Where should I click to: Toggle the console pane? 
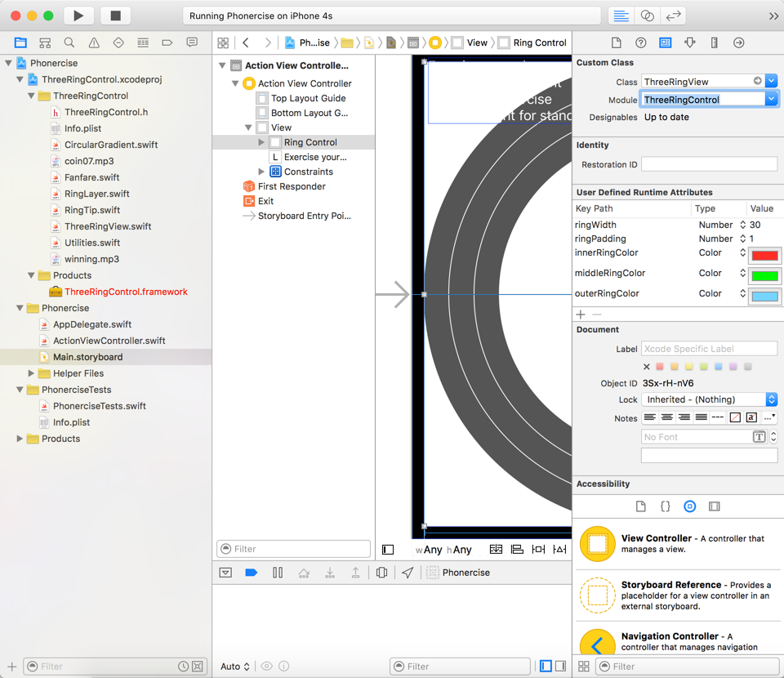click(560, 666)
